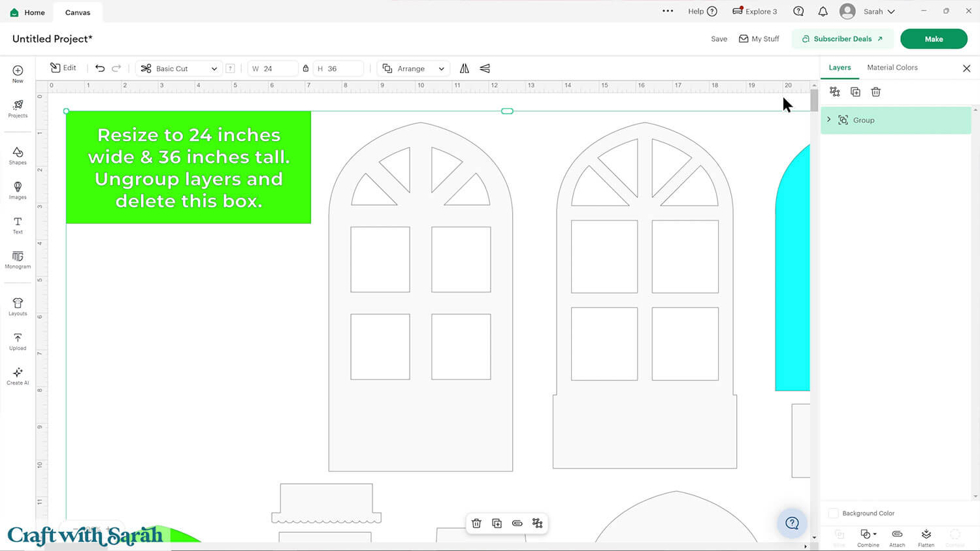980x551 pixels.
Task: Select the Text tool
Action: (18, 225)
